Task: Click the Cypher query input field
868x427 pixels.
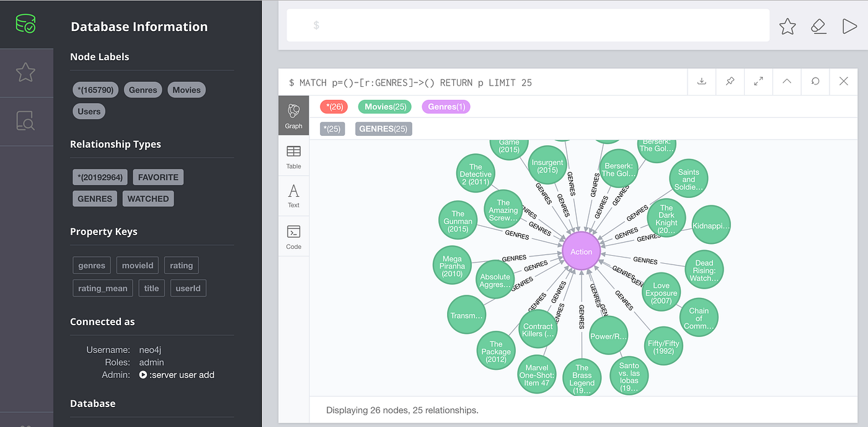Action: point(527,26)
